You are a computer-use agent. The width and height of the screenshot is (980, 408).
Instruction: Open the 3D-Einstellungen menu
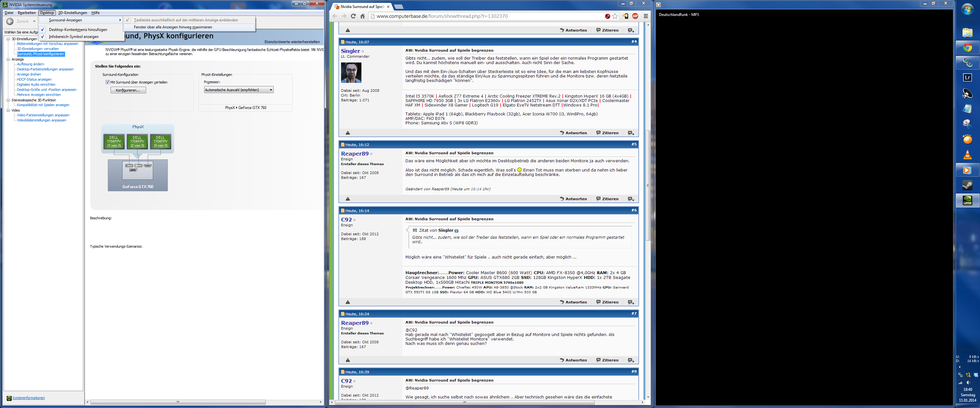tap(72, 12)
